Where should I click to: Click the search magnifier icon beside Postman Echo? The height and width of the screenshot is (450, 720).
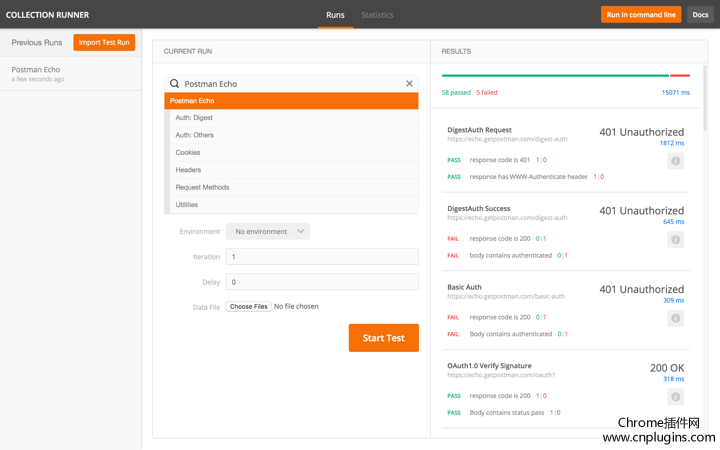174,84
